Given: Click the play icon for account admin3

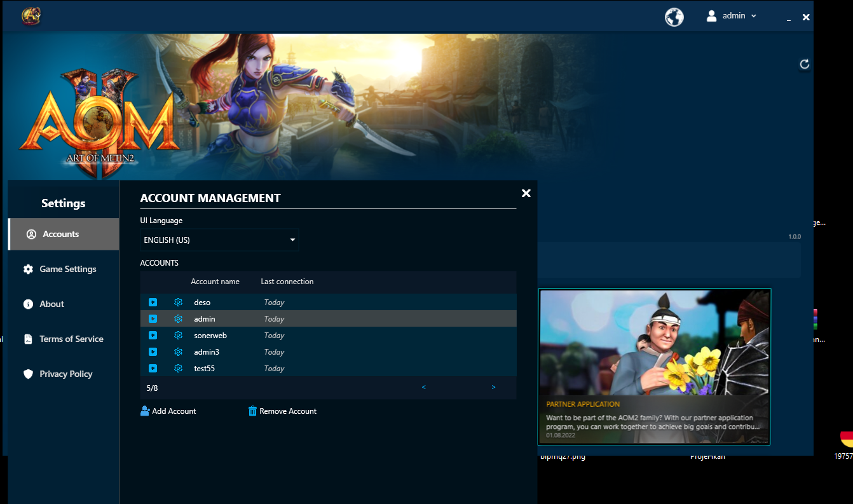Looking at the screenshot, I should pos(153,352).
